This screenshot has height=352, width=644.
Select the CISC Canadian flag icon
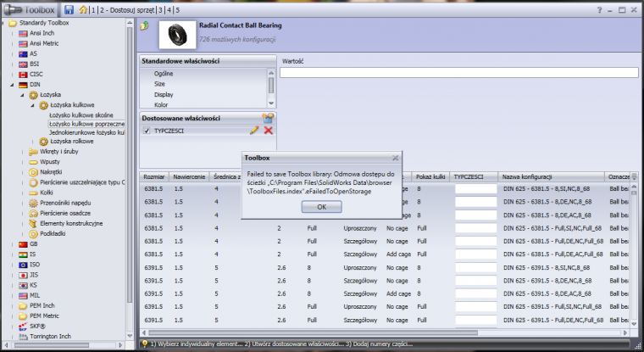tap(23, 75)
